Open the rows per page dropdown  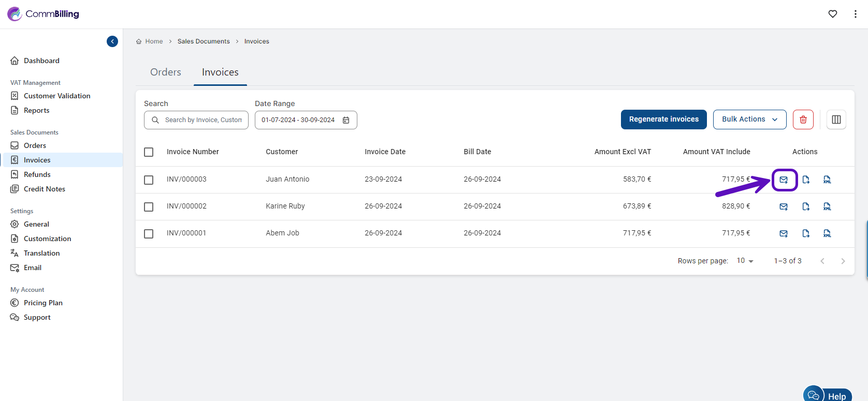point(745,261)
